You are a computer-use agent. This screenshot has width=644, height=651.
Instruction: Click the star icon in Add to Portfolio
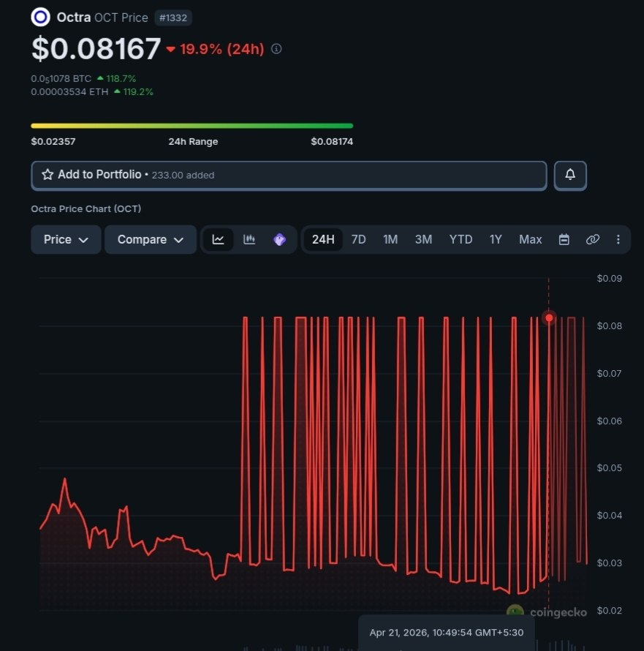[48, 174]
